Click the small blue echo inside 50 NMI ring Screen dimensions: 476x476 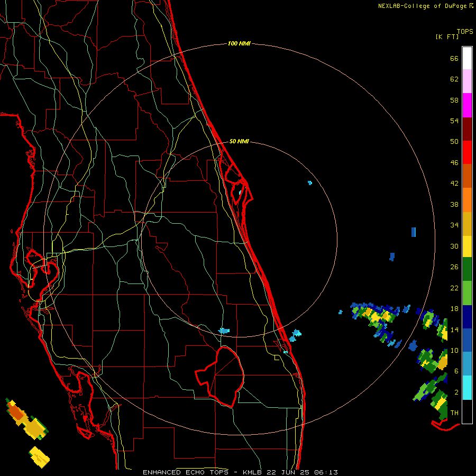309,183
